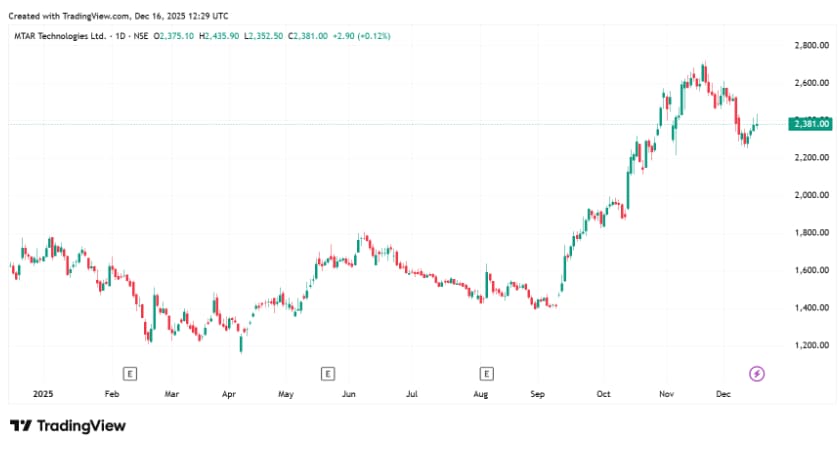Click the 2025 label on time axis
Screen dimensions: 838x457
point(42,395)
